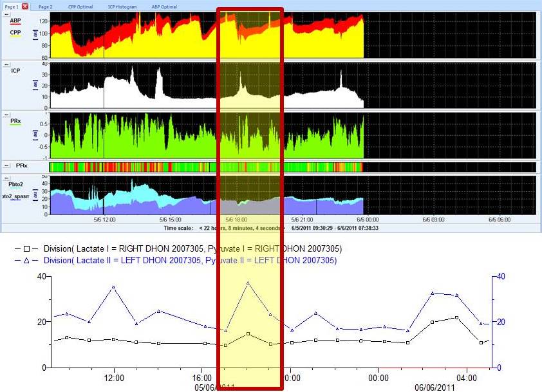This screenshot has width=542, height=392.
Task: Open the ICP Histogram tab
Action: click(x=122, y=6)
